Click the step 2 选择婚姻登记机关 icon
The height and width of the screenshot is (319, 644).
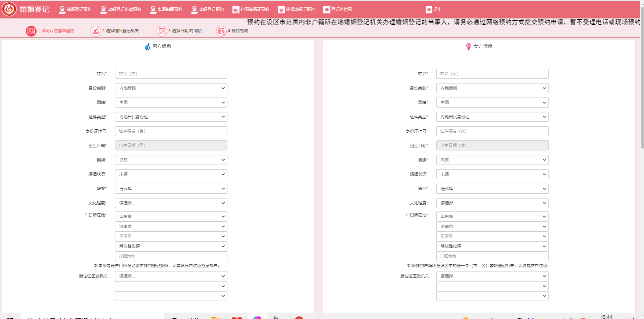96,31
